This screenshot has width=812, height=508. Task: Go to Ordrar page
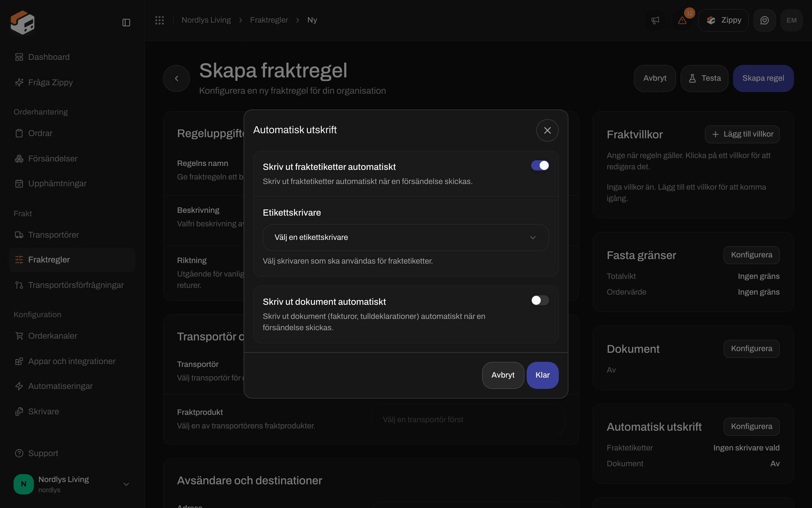[x=72, y=133]
